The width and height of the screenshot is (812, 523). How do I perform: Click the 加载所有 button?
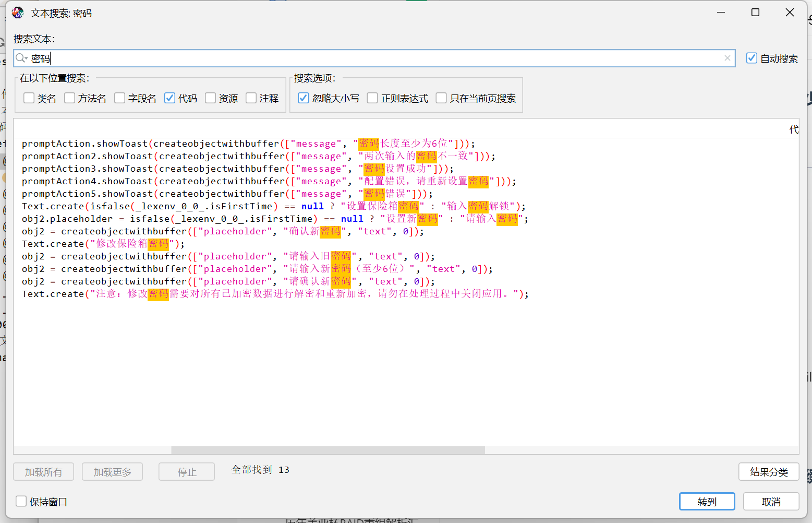(x=43, y=472)
